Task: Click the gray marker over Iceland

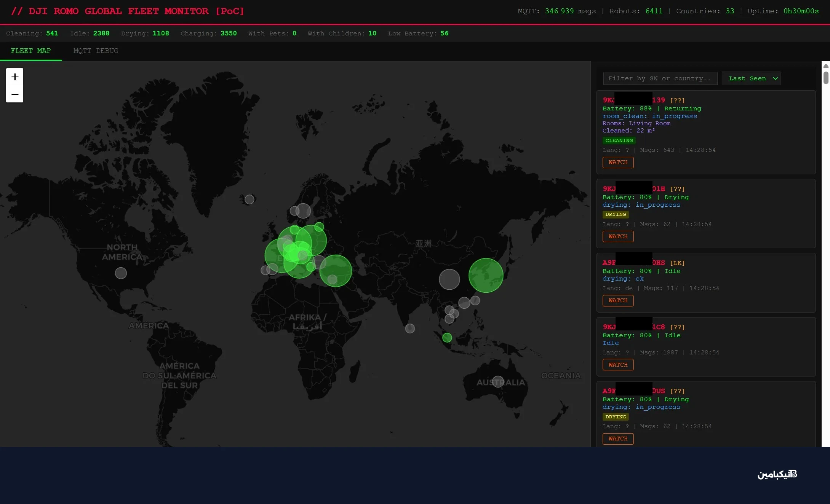Action: coord(249,199)
